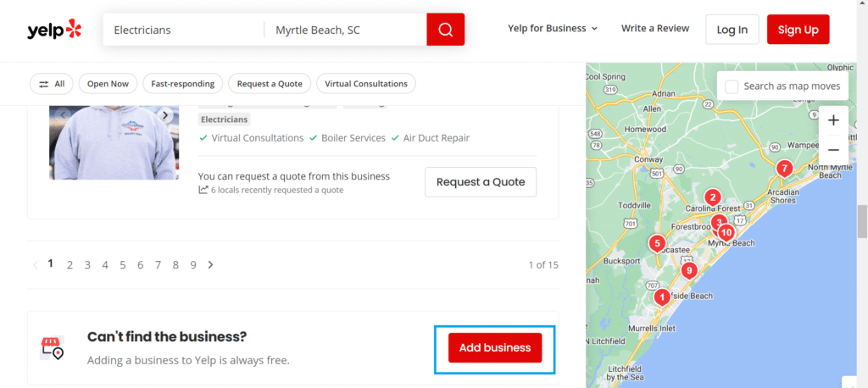Click the Yelp logo
Viewport: 868px width, 388px height.
[x=54, y=30]
